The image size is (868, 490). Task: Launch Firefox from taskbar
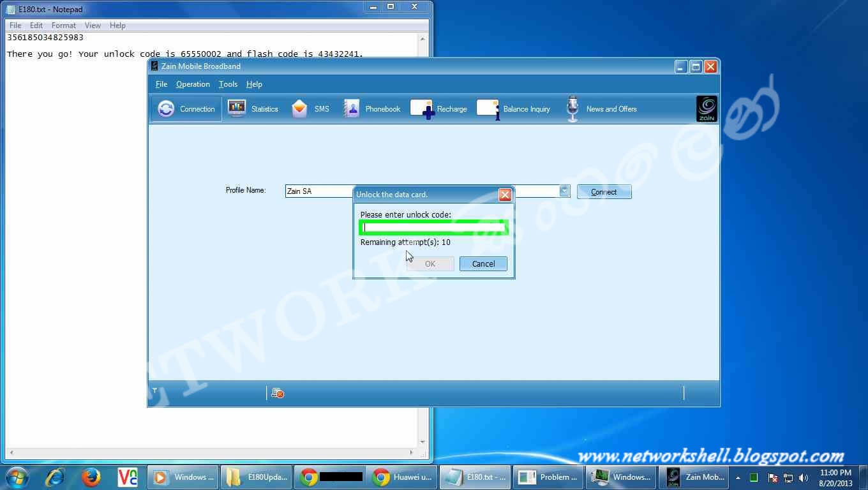(x=91, y=477)
